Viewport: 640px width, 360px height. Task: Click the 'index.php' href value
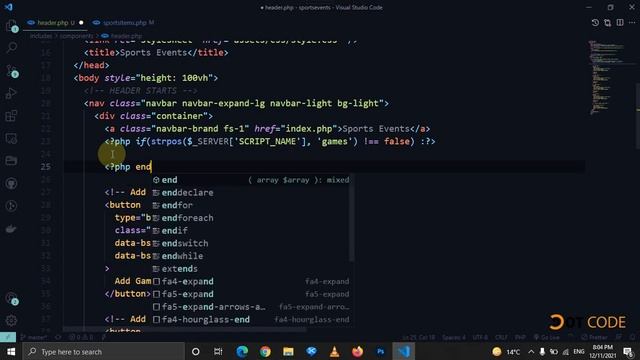point(309,129)
